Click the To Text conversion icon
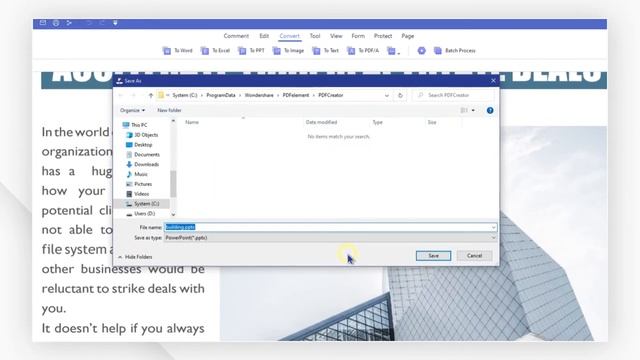This screenshot has width=640, height=360. (x=316, y=51)
